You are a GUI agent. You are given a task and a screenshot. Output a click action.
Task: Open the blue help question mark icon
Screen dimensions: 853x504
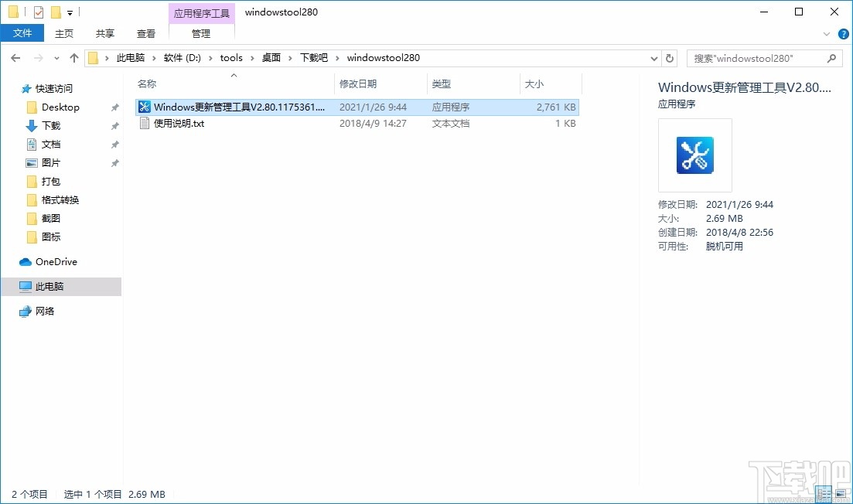pyautogui.click(x=843, y=34)
